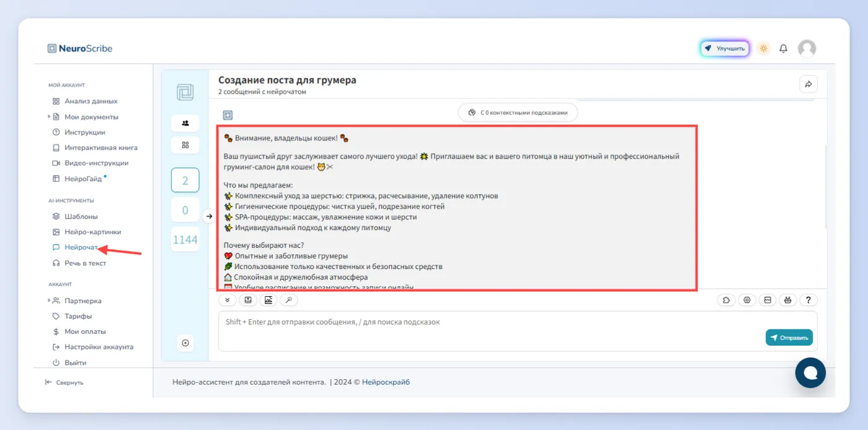Image resolution: width=868 pixels, height=430 pixels.
Task: Log out via Выйти in the sidebar
Action: (69, 362)
